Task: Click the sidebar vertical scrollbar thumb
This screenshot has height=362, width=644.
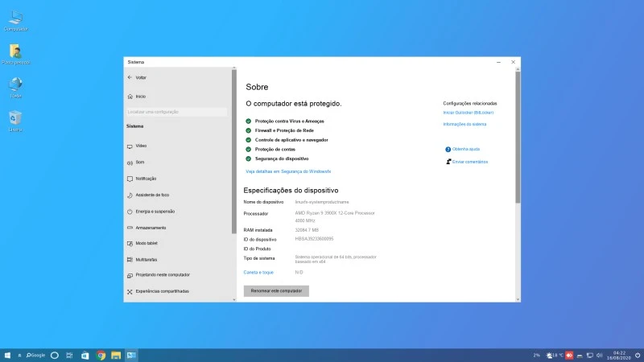Action: click(234, 151)
